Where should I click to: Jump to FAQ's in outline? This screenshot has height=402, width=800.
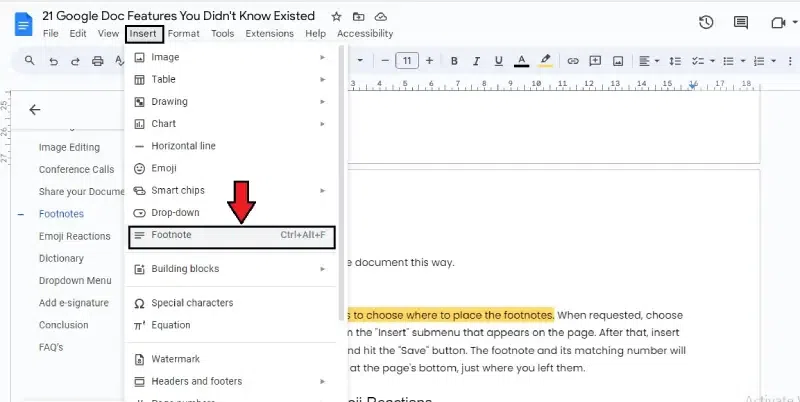coord(51,347)
